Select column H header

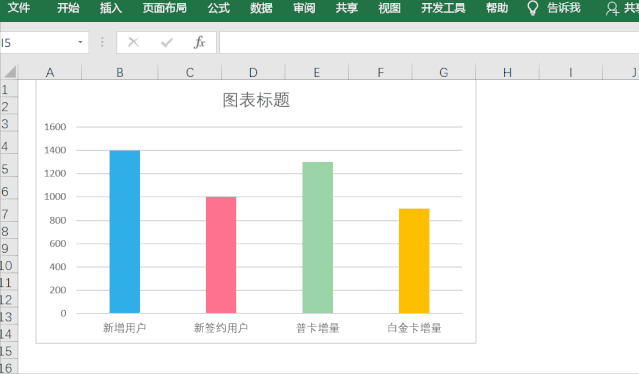coord(507,73)
